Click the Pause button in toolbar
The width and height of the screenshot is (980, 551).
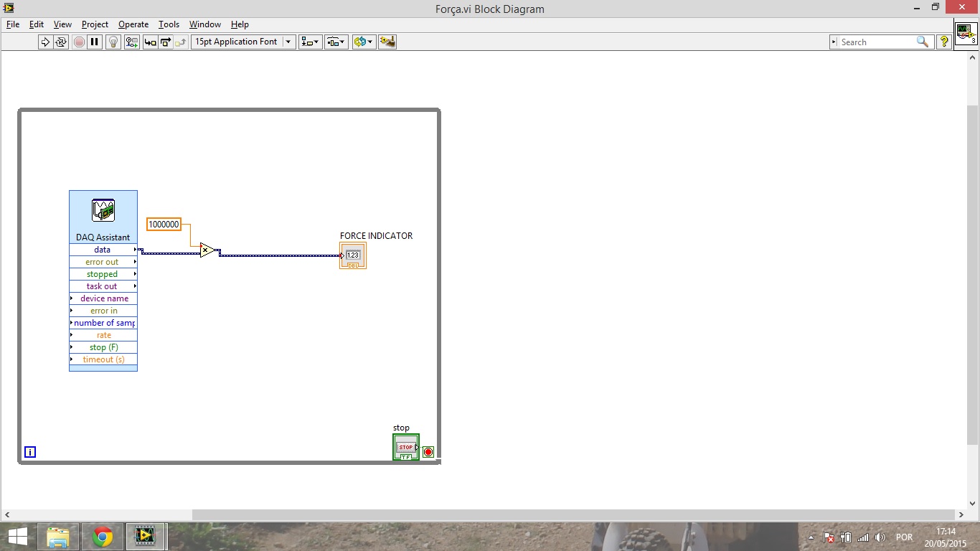point(95,42)
